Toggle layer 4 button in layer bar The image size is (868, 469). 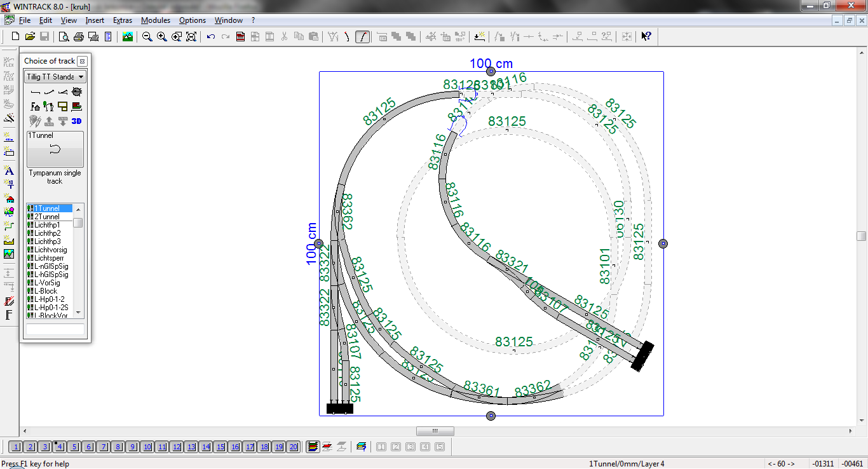tap(59, 447)
